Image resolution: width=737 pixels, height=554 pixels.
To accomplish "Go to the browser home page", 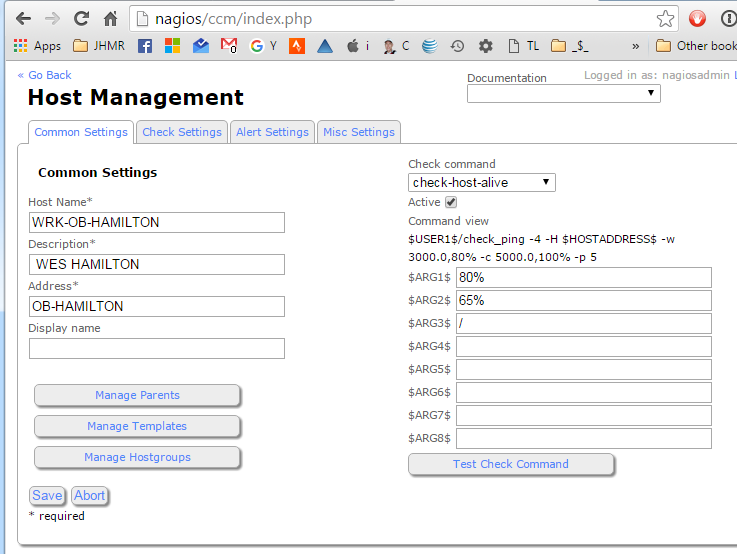I will (111, 18).
